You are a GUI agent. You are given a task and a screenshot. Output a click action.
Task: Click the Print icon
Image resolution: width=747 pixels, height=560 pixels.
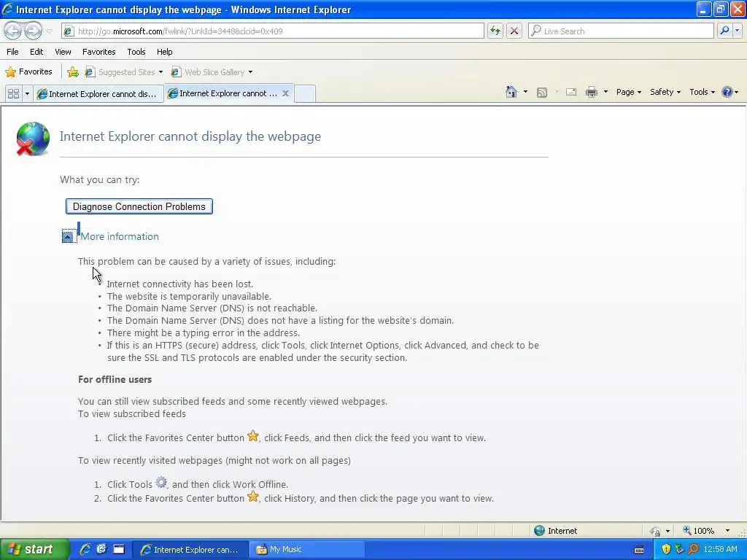click(x=591, y=93)
